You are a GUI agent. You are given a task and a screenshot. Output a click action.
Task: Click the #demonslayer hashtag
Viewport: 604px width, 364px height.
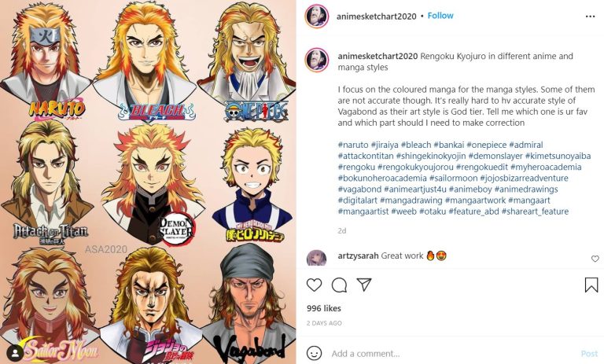point(495,156)
